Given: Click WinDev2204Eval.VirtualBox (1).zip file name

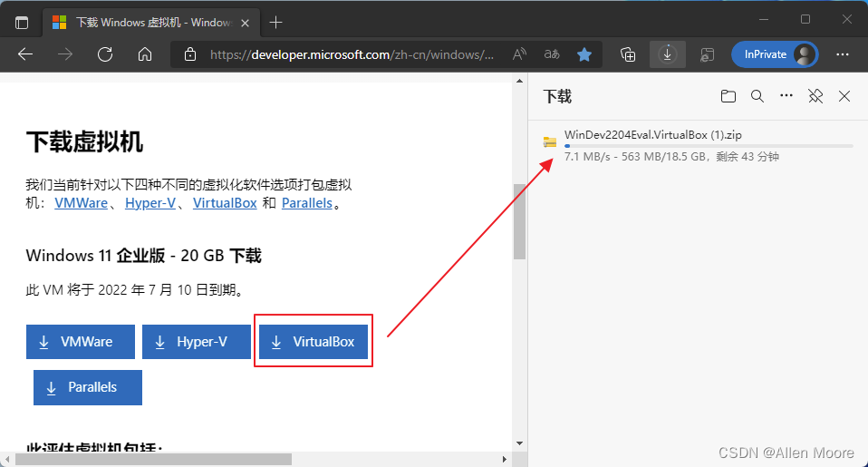Looking at the screenshot, I should [652, 134].
